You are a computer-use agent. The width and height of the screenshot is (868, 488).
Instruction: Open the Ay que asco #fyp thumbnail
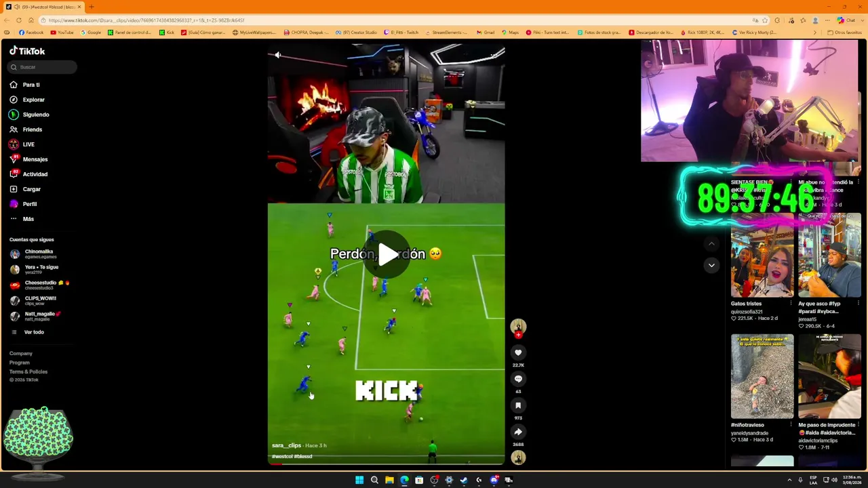[x=829, y=255]
